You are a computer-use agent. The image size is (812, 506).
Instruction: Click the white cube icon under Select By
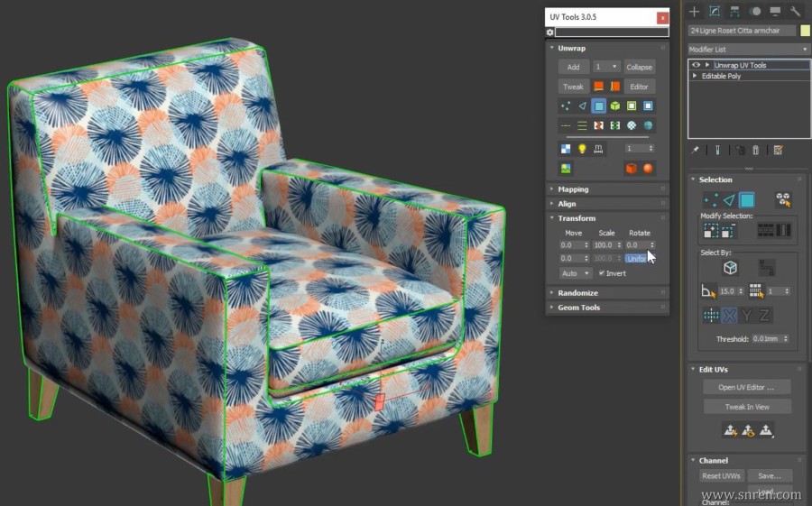(730, 268)
